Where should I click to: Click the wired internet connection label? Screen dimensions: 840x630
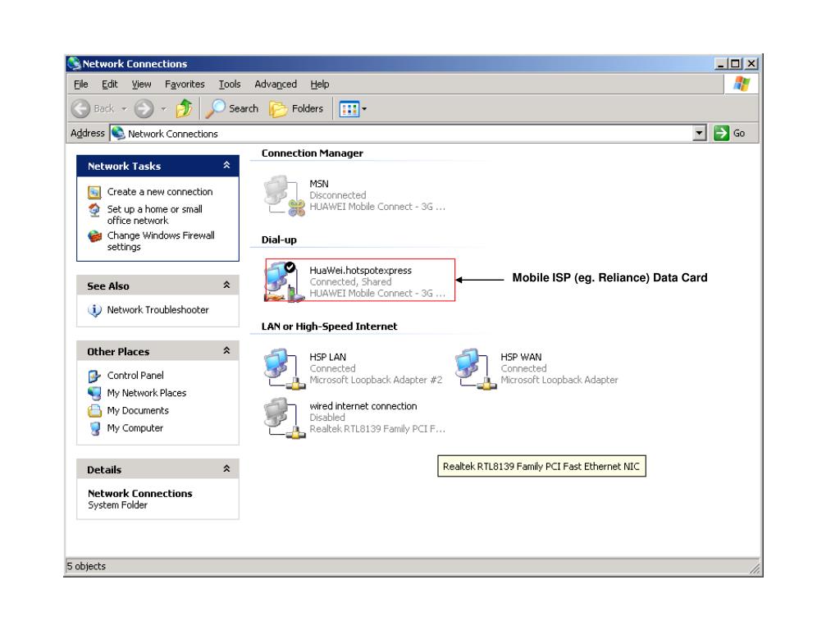[363, 406]
